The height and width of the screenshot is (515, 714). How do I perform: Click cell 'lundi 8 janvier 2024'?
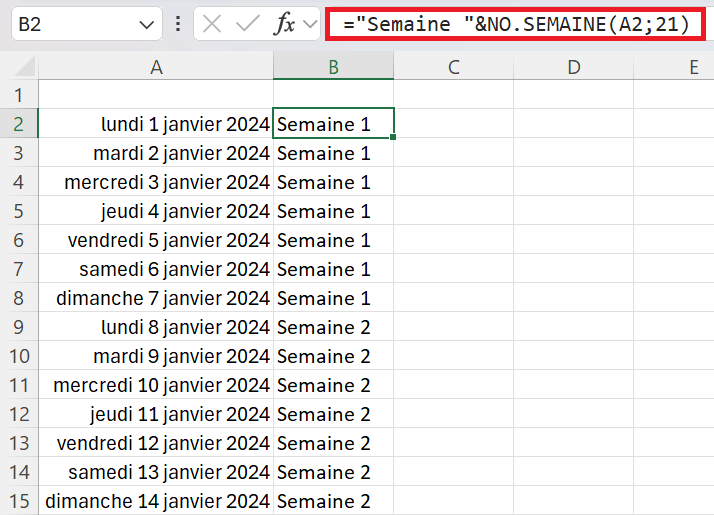click(156, 326)
